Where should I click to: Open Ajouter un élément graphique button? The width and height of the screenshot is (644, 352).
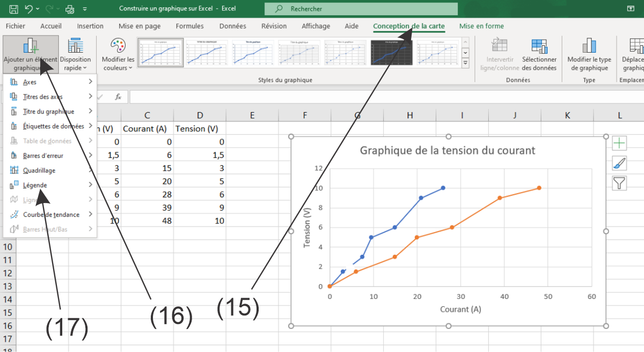click(30, 55)
